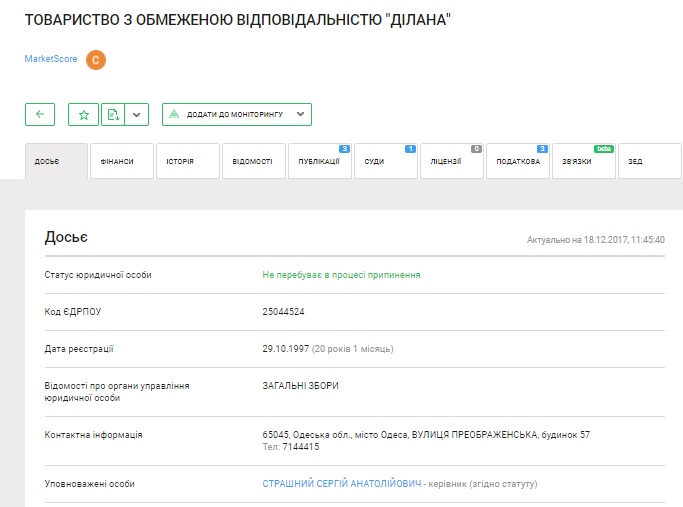Expand the 'Додати до моніторингу' dropdown
The image size is (683, 507).
click(x=300, y=114)
